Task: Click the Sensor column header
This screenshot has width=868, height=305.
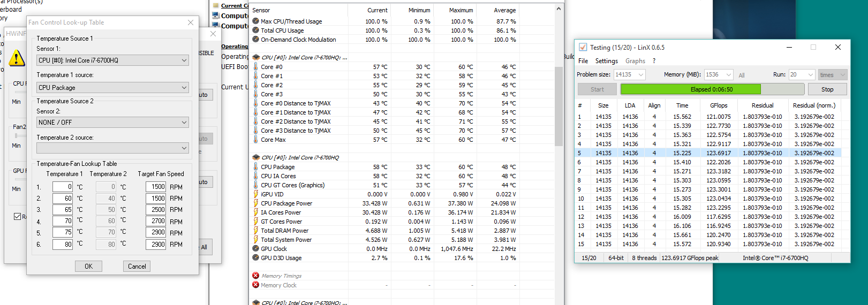Action: (299, 10)
